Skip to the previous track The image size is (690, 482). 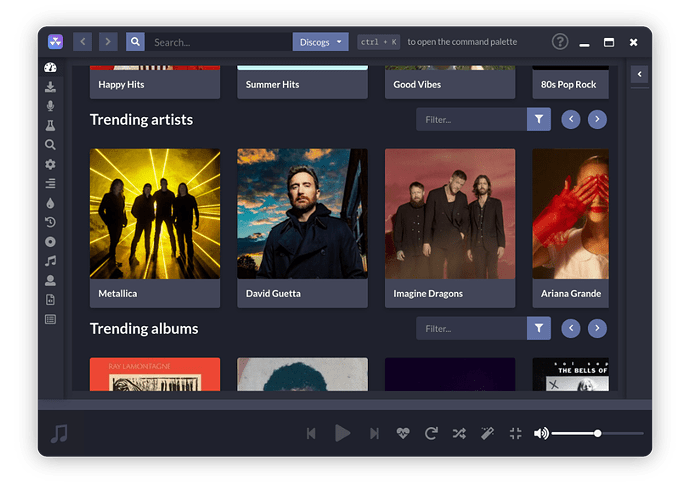click(x=311, y=434)
